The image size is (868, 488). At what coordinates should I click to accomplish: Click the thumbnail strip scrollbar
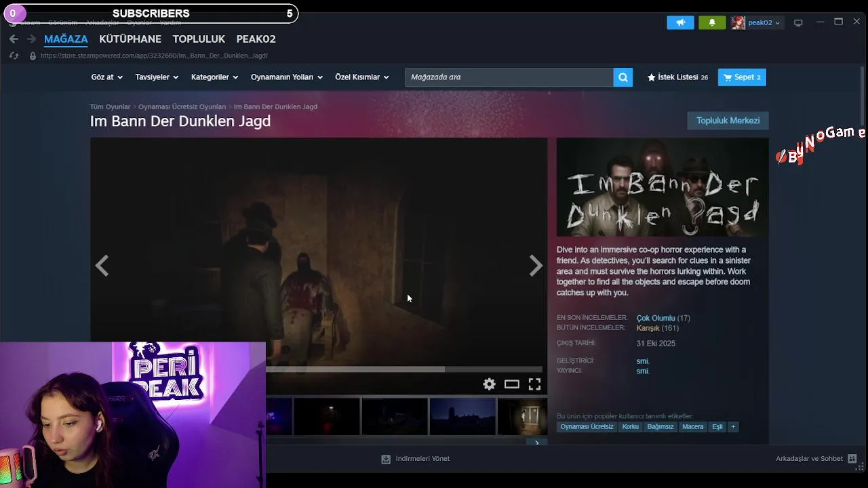coord(395,443)
